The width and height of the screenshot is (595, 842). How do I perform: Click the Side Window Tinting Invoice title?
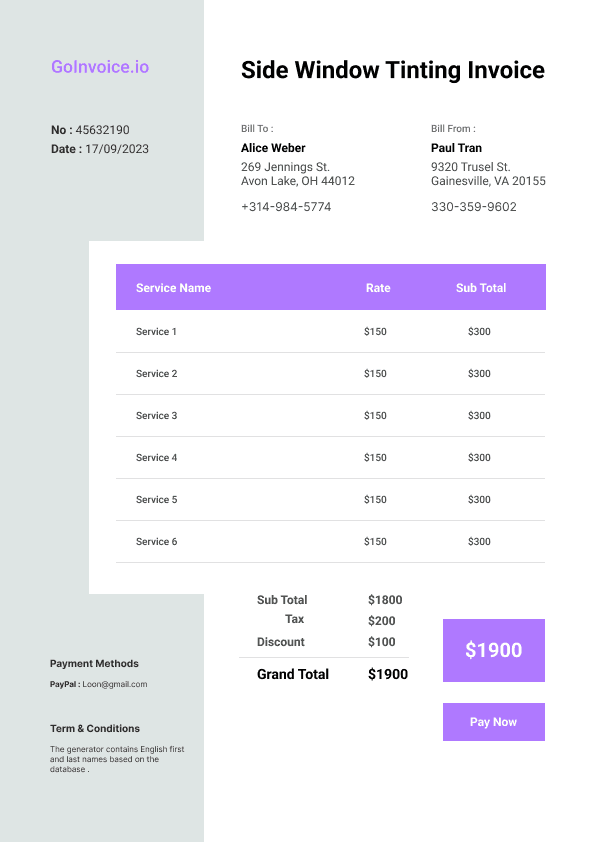(x=393, y=70)
